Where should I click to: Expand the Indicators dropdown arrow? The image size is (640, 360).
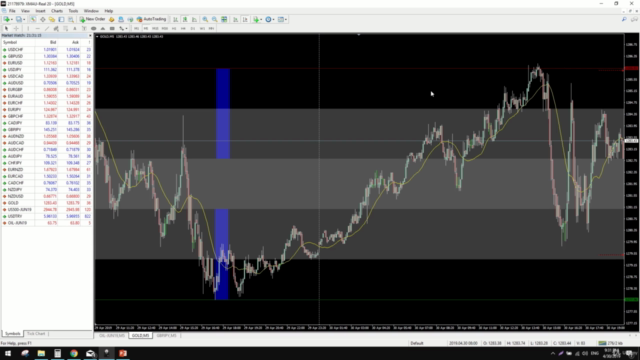261,19
